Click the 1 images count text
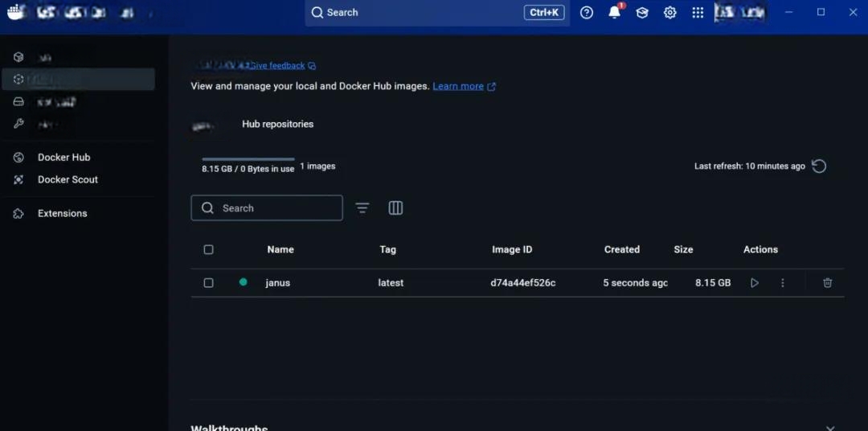 pos(317,166)
